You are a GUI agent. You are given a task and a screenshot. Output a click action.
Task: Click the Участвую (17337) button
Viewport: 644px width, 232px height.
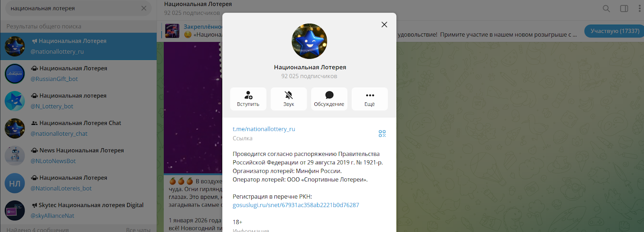coord(615,31)
